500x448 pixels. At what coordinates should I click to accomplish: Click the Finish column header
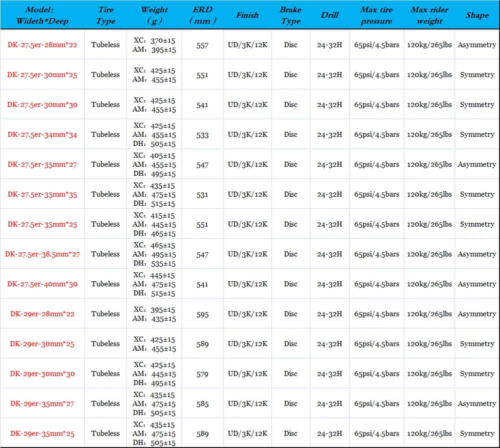point(247,15)
